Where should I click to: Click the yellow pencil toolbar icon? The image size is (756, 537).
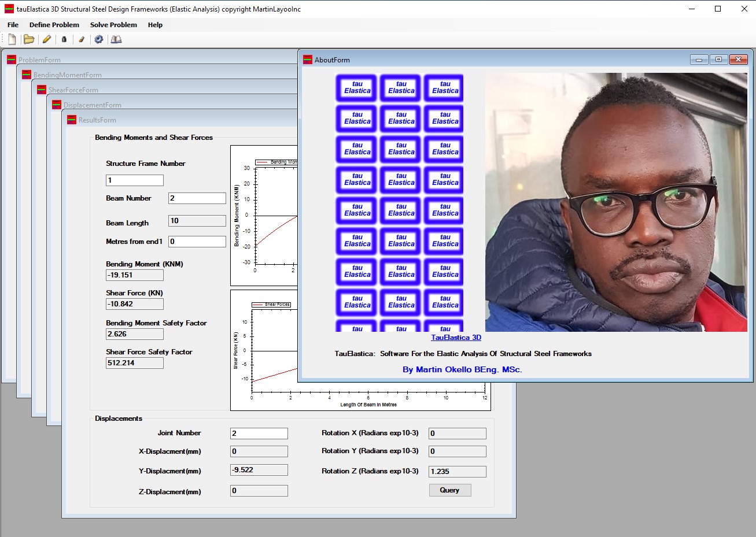47,39
